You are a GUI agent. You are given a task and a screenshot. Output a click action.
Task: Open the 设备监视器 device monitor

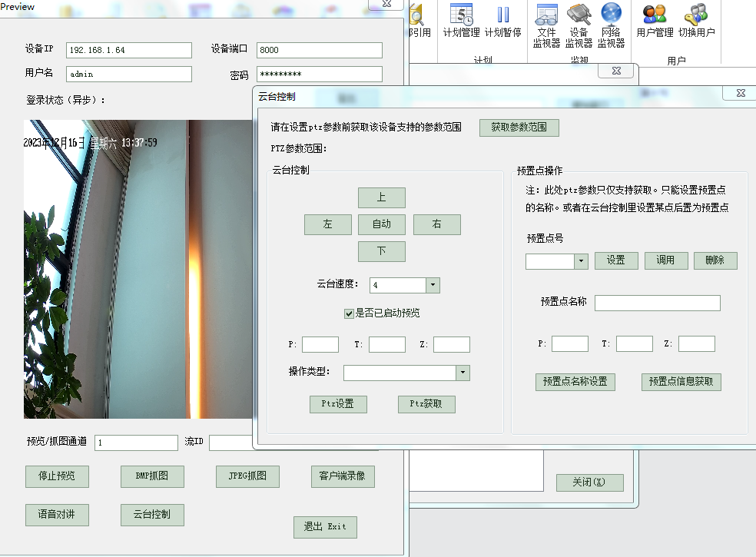579,25
